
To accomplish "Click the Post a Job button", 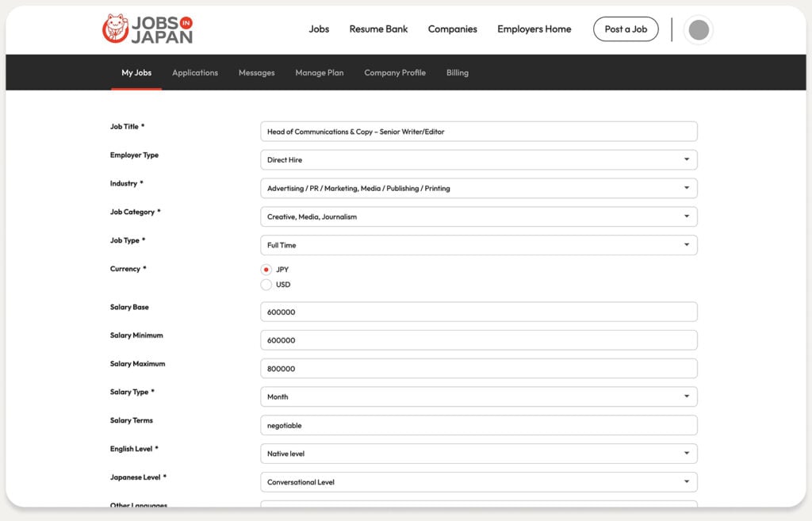I will point(626,29).
